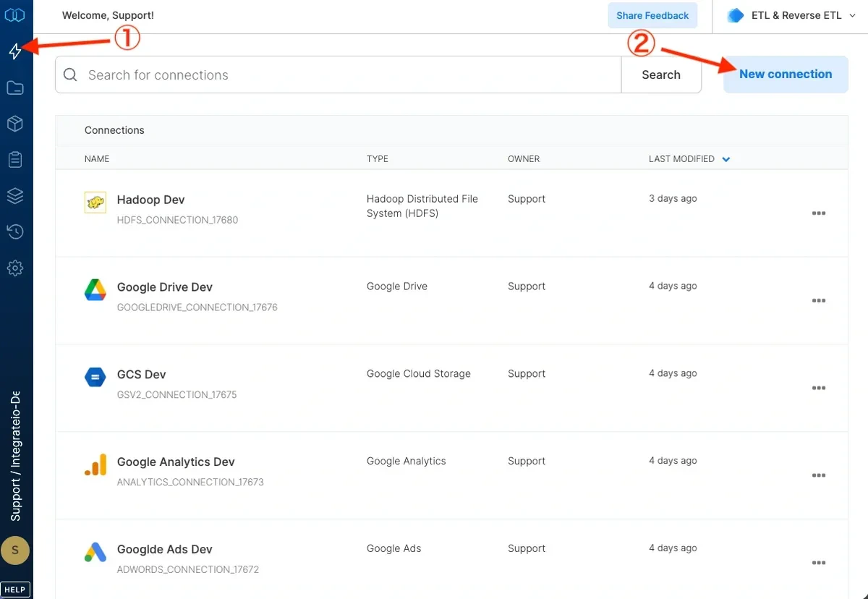Viewport: 868px width, 599px height.
Task: Click the Hadoop Dev elephant icon
Action: [x=95, y=203]
